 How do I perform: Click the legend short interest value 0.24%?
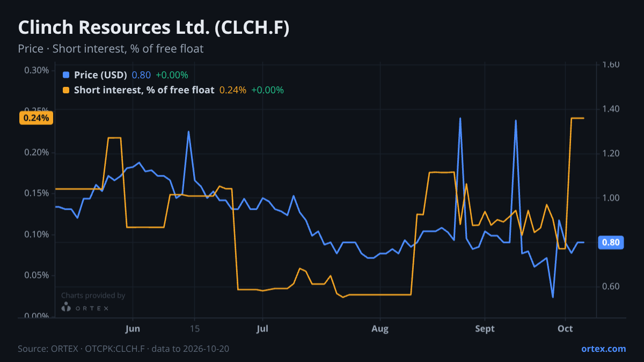[x=233, y=90]
